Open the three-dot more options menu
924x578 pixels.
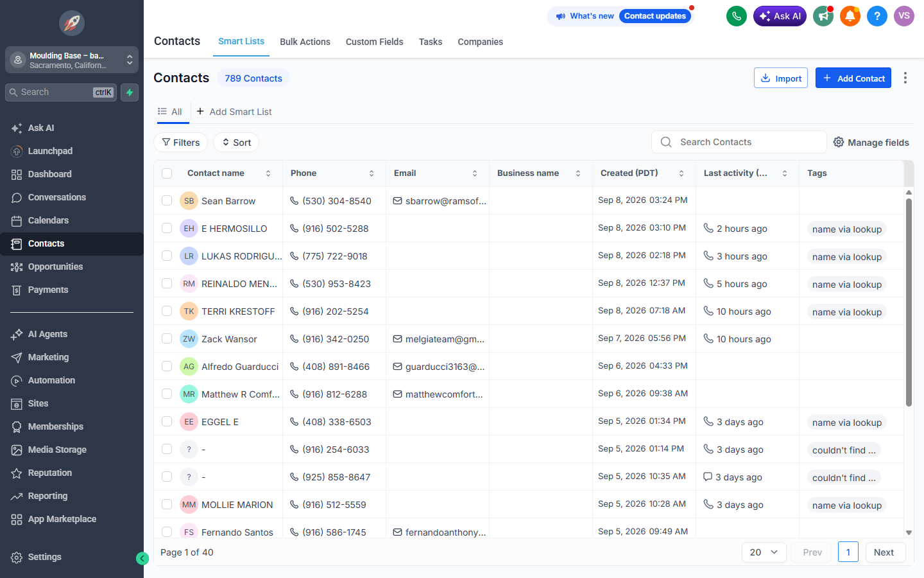pos(905,78)
